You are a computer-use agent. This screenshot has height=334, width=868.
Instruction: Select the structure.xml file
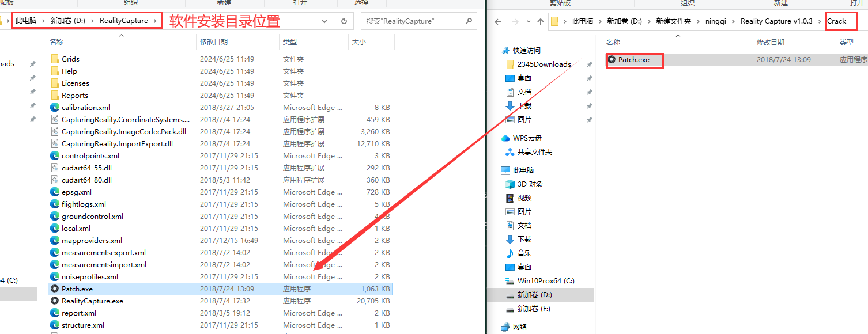[x=83, y=325]
